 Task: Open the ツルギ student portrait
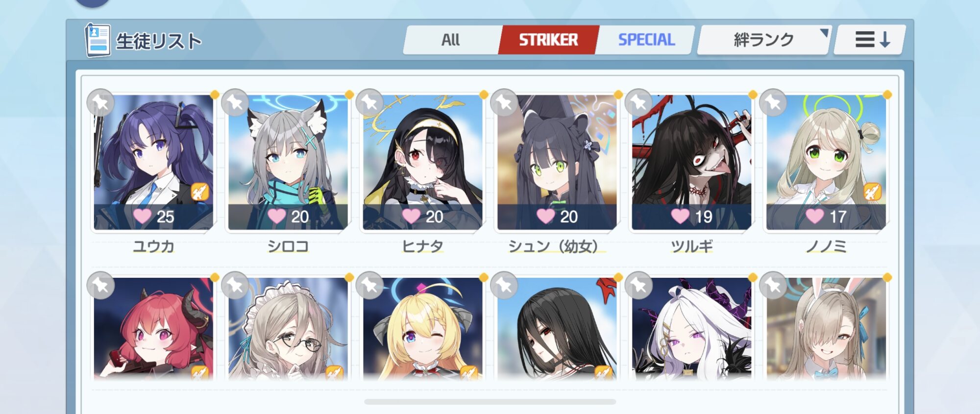(691, 162)
